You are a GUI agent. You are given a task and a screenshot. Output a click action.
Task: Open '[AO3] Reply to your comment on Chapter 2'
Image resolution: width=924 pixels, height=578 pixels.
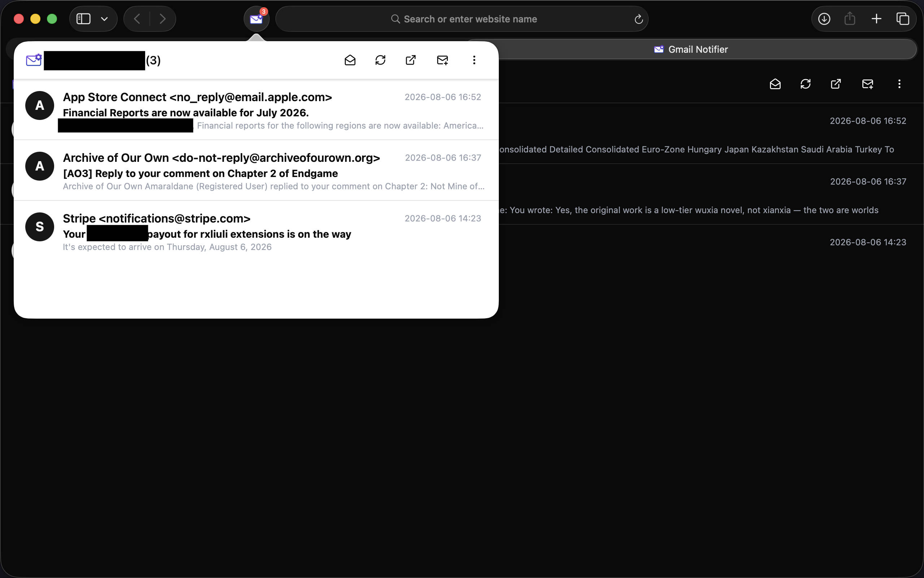click(x=200, y=173)
